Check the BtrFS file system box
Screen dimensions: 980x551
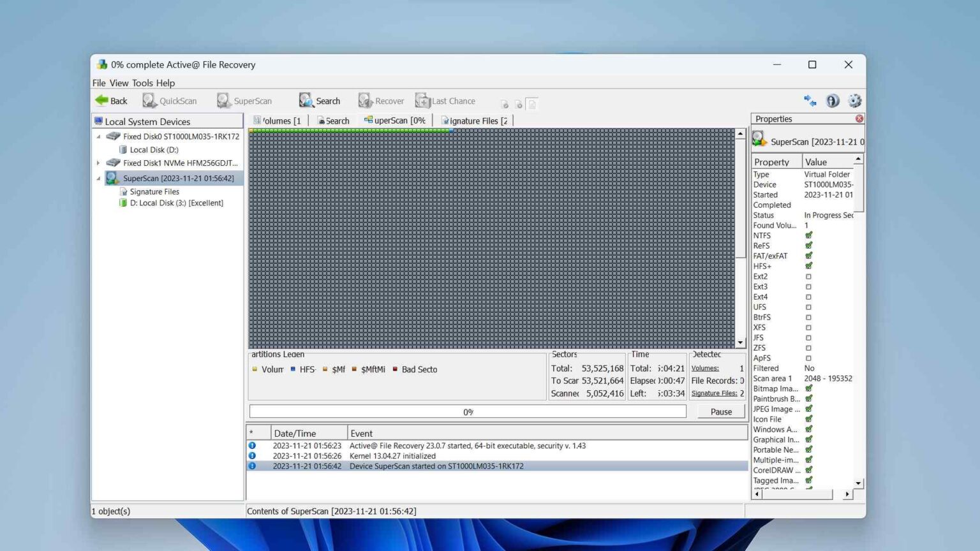[x=808, y=317]
